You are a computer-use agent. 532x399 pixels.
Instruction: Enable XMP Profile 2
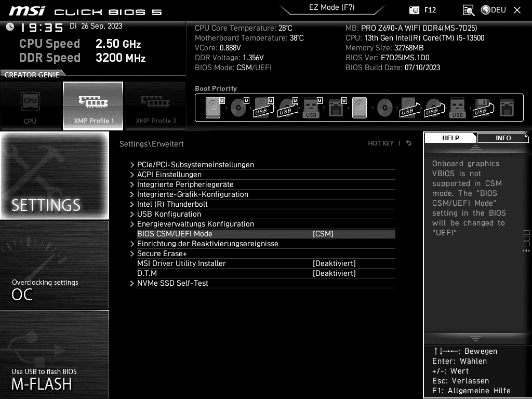(x=156, y=106)
